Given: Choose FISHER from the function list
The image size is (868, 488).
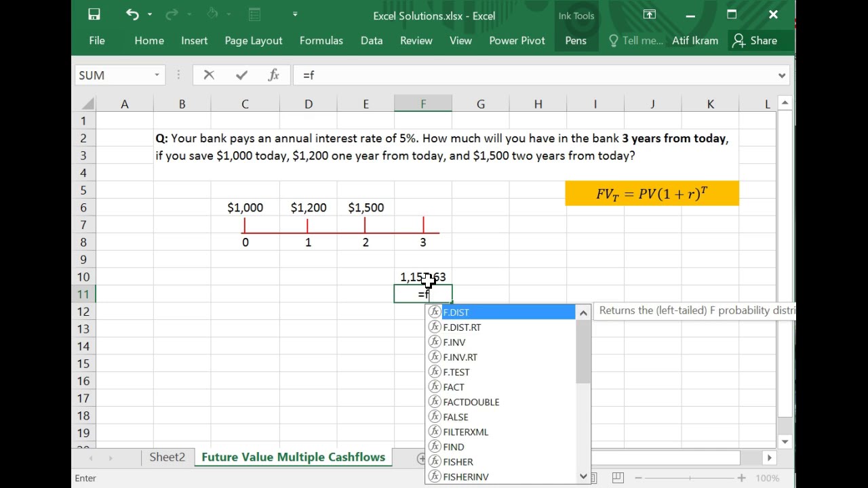Looking at the screenshot, I should (x=501, y=462).
